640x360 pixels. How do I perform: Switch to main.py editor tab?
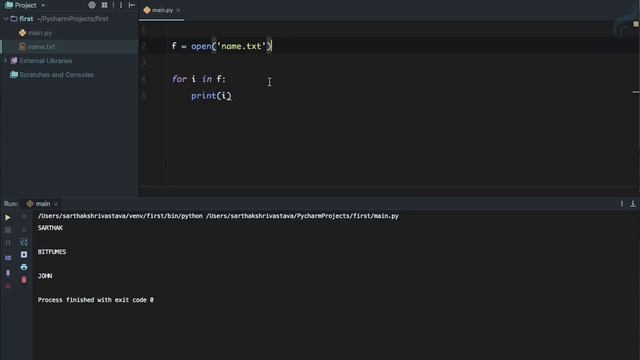[162, 10]
